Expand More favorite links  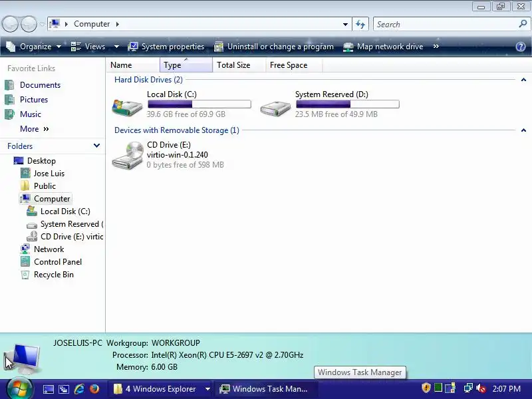pyautogui.click(x=35, y=129)
